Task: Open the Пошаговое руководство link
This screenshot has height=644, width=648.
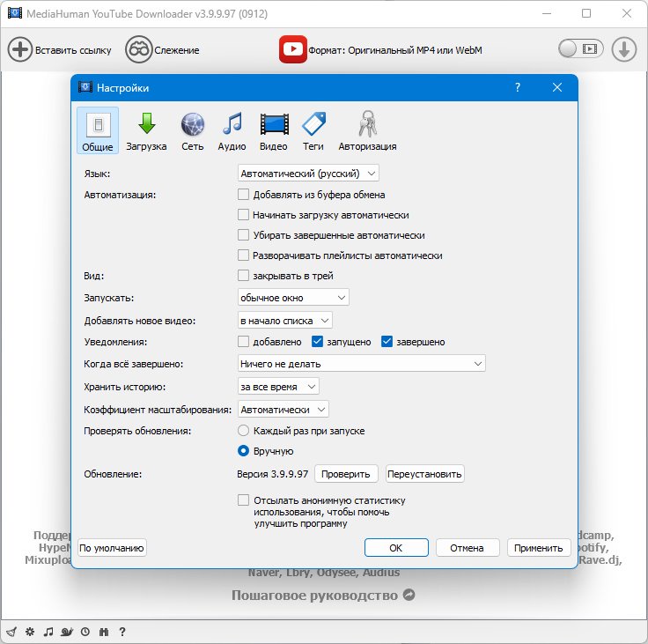Action: 314,596
